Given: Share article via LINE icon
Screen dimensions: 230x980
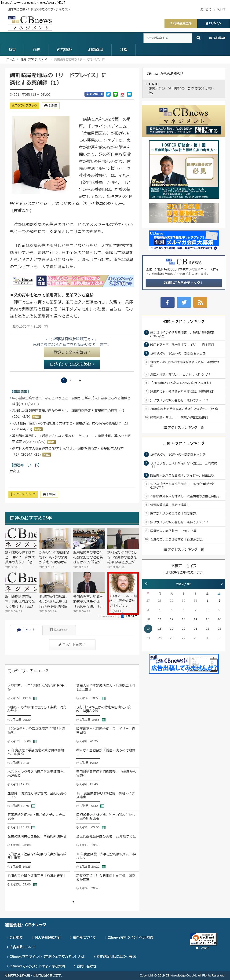Looking at the screenshot, I should click(x=115, y=94).
